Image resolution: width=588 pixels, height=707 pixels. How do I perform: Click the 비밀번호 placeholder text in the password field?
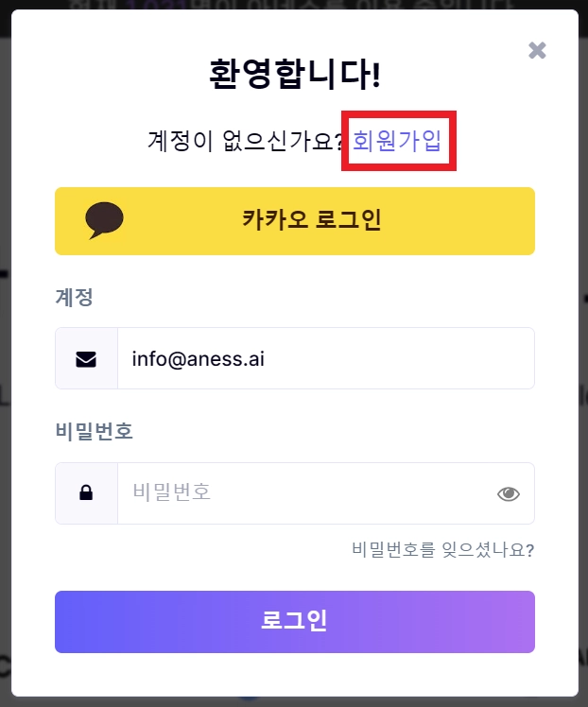(x=171, y=492)
